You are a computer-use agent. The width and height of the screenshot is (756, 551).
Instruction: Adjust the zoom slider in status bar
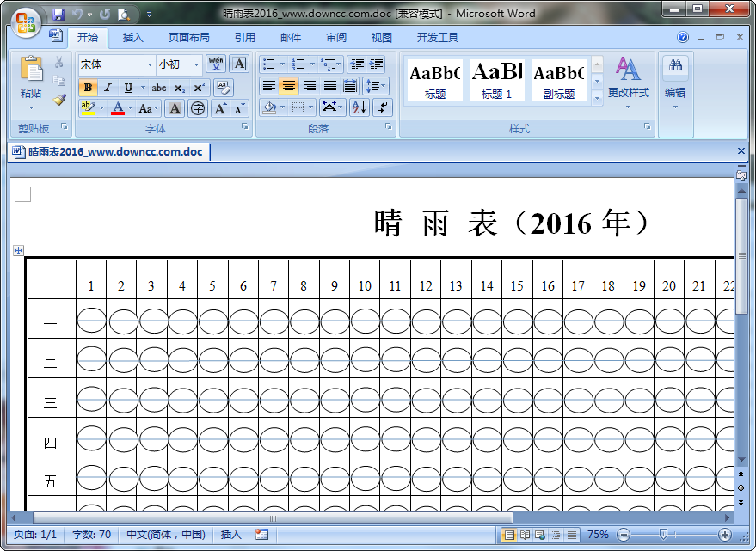[x=662, y=534]
